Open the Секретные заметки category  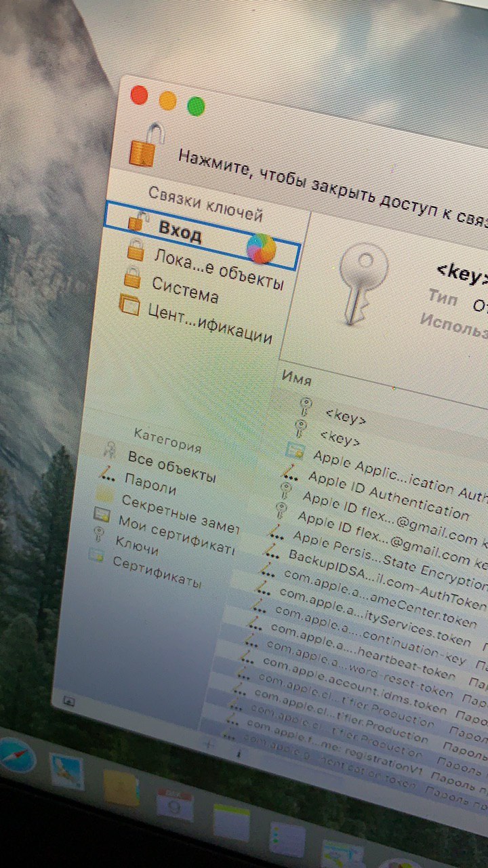[x=180, y=514]
